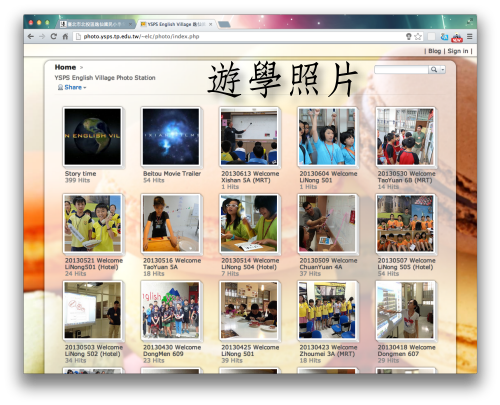The height and width of the screenshot is (405, 500).
Task: Click the red NEW extension icon
Action: [457, 37]
